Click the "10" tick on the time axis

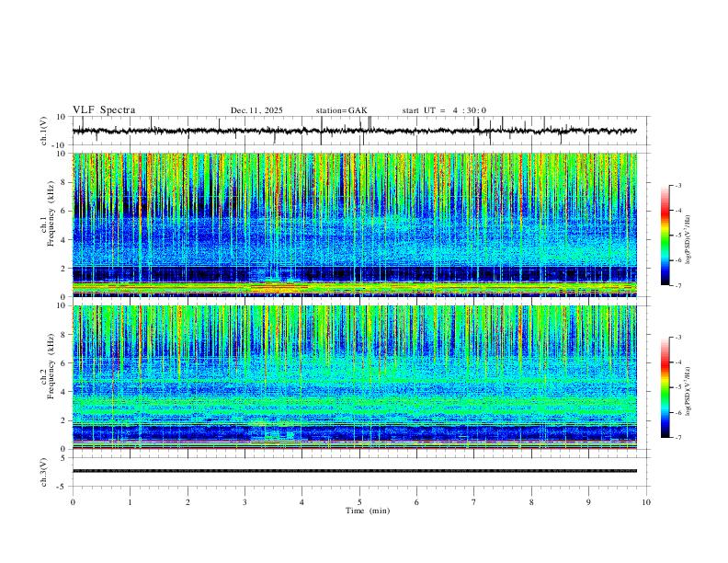click(646, 502)
